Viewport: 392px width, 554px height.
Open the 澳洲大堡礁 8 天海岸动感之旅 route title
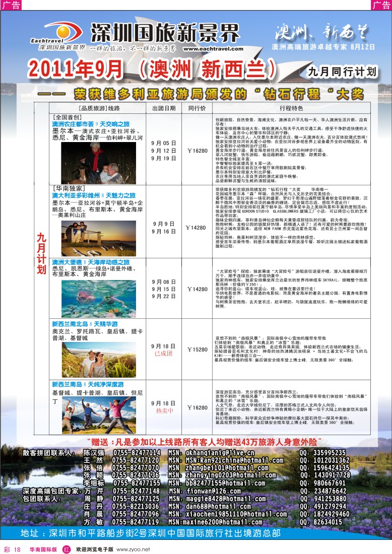91,262
